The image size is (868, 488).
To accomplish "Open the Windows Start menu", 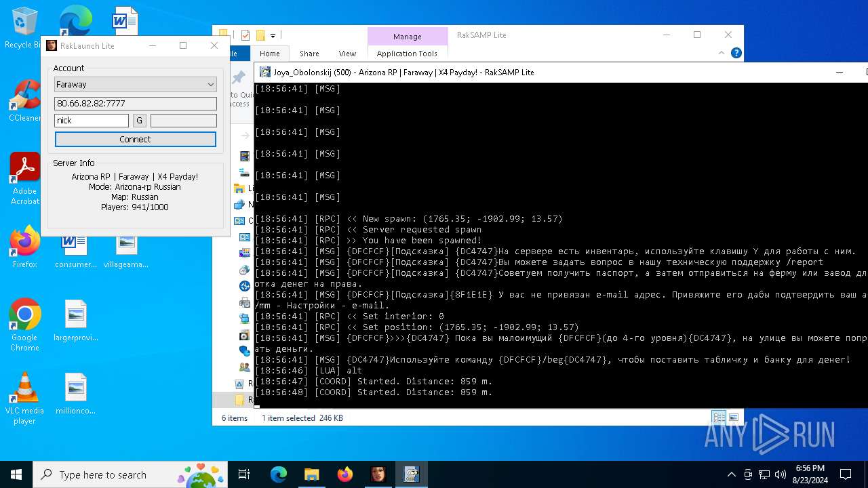I will pyautogui.click(x=16, y=474).
